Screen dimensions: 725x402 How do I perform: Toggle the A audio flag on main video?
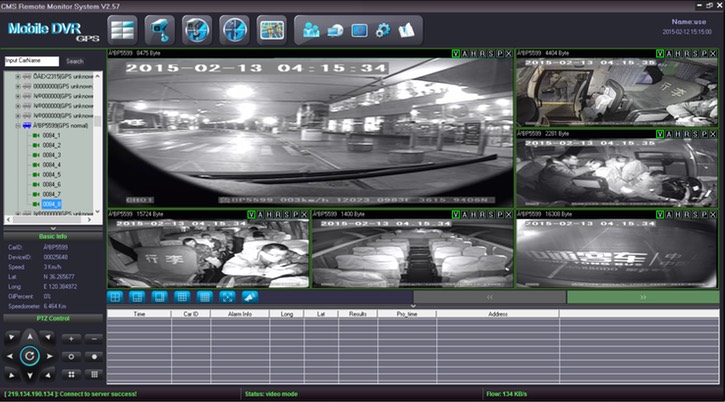[466, 52]
